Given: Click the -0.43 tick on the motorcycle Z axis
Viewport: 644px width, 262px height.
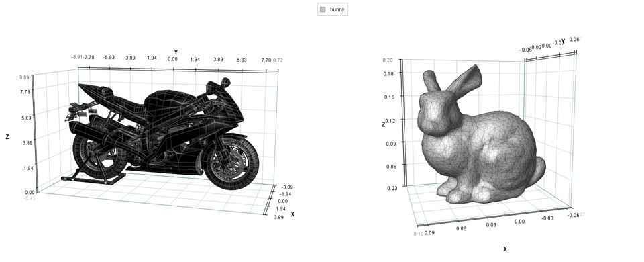Looking at the screenshot, I should 30,198.
